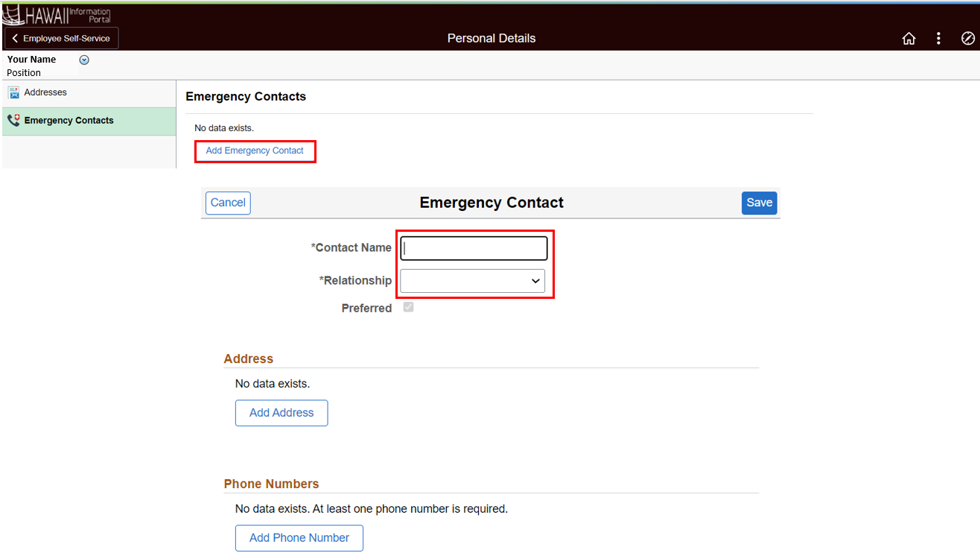Screen dimensions: 980x556
Task: Click the Emergency Contacts phone icon
Action: pos(14,120)
